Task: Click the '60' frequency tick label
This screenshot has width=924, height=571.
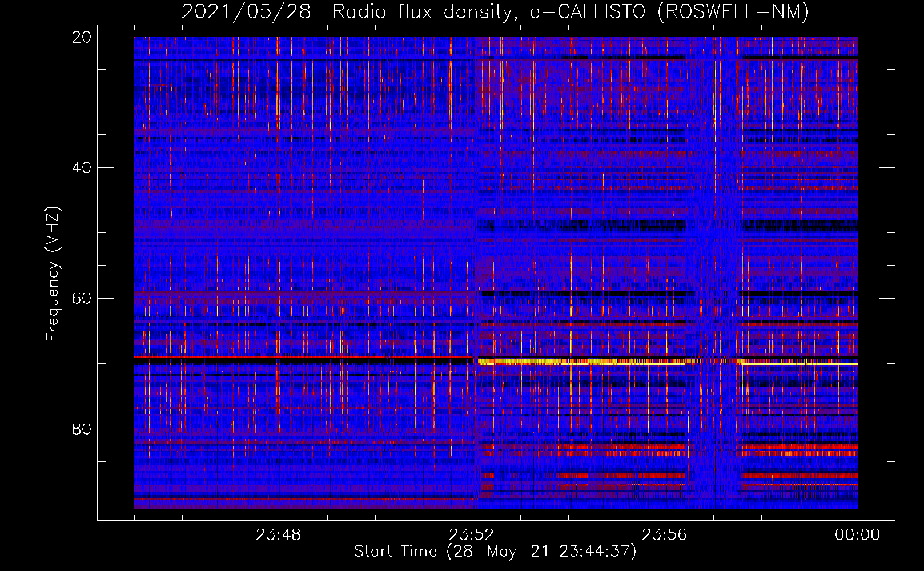Action: pos(82,298)
